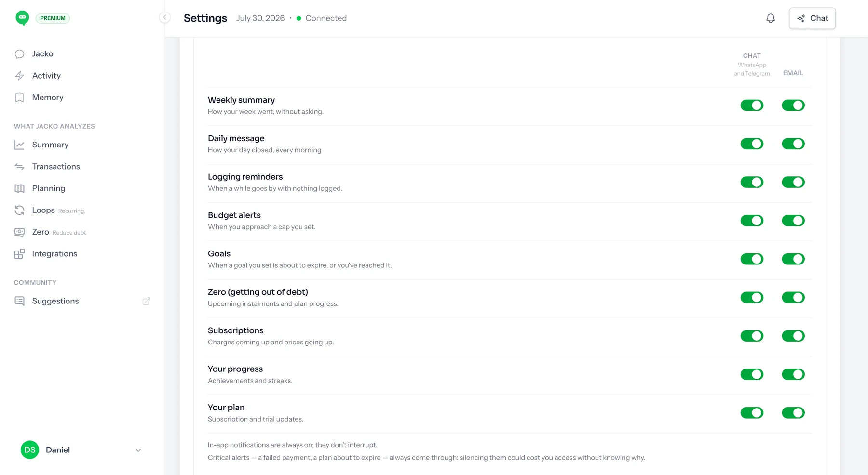Turn off Budget alerts email toggle
The image size is (868, 475).
(x=793, y=221)
